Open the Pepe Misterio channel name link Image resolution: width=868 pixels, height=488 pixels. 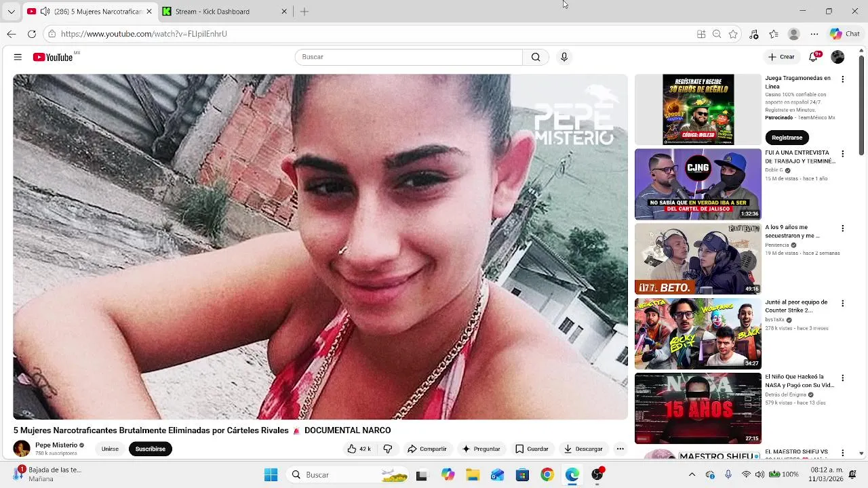(56, 445)
